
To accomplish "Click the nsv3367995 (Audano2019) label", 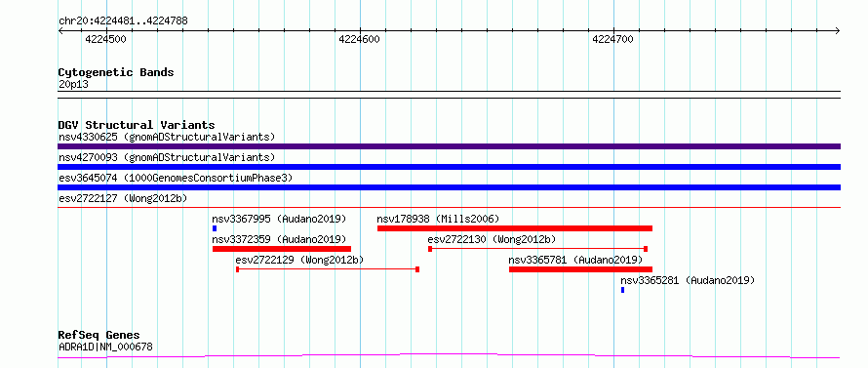I will coord(279,219).
